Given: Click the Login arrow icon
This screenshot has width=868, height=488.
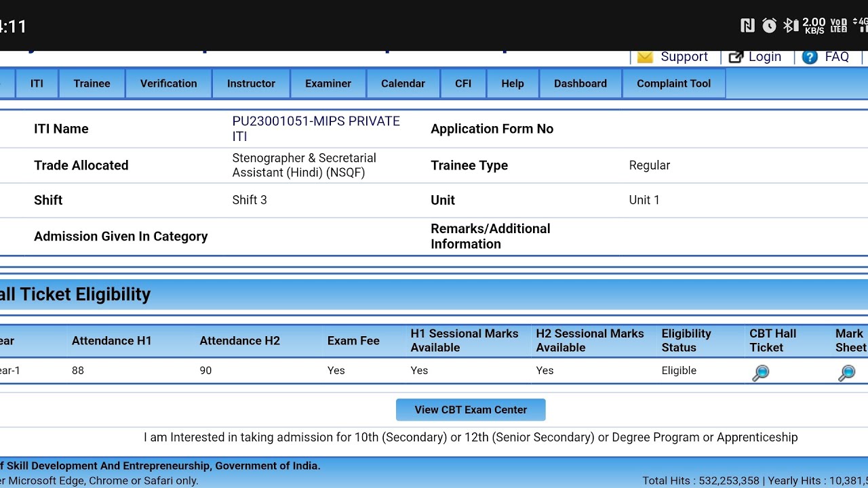Looking at the screenshot, I should (x=736, y=57).
